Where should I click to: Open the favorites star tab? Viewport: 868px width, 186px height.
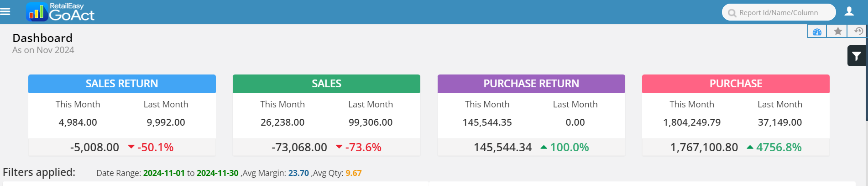coord(837,32)
